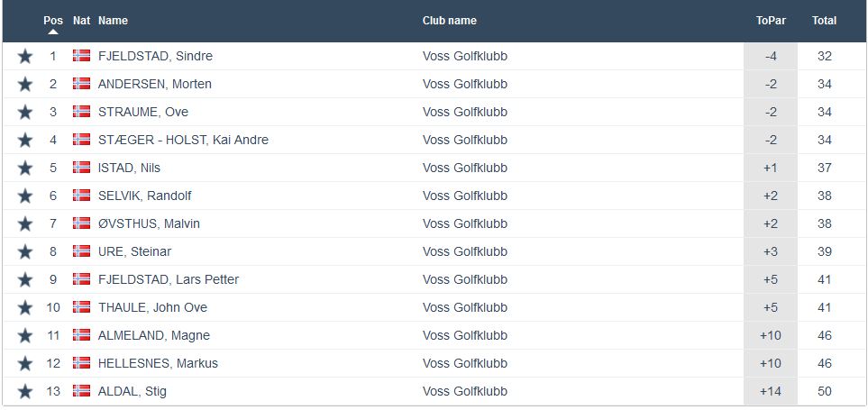Click the Pos sort arrow indicator
The width and height of the screenshot is (868, 410).
click(53, 32)
